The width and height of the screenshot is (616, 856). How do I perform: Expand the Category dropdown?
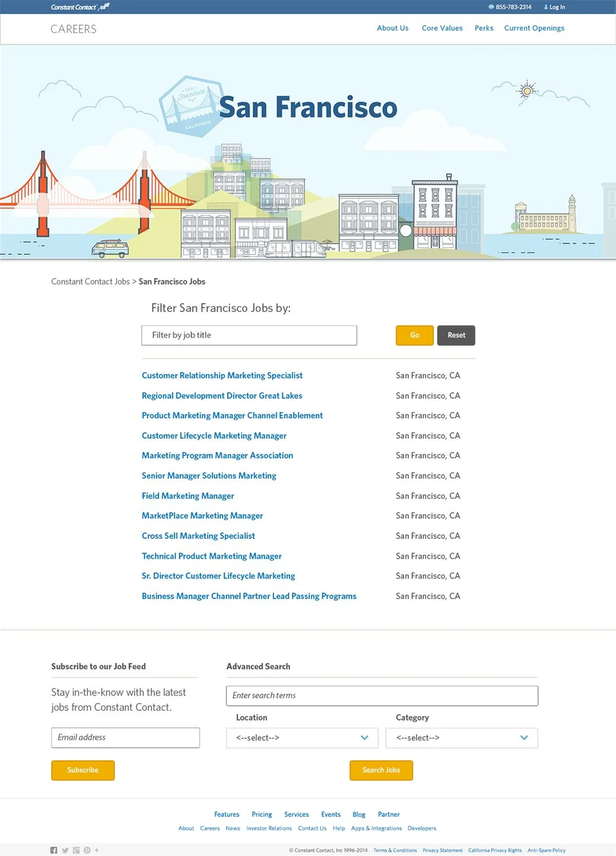click(x=462, y=738)
